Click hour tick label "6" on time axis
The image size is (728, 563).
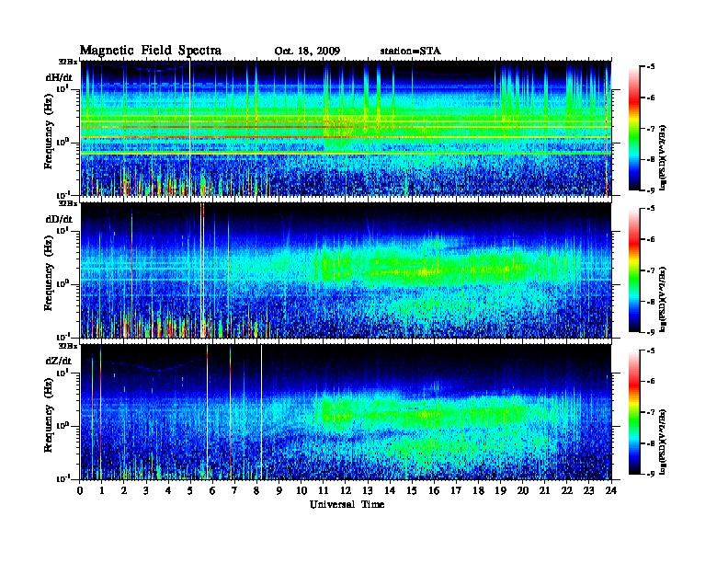(212, 490)
